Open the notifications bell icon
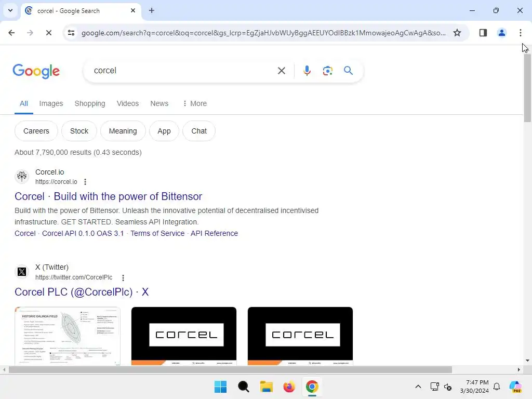Image resolution: width=532 pixels, height=399 pixels. tap(497, 387)
